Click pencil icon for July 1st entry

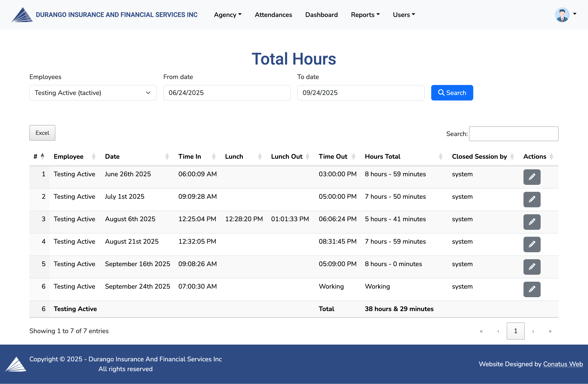pyautogui.click(x=532, y=199)
